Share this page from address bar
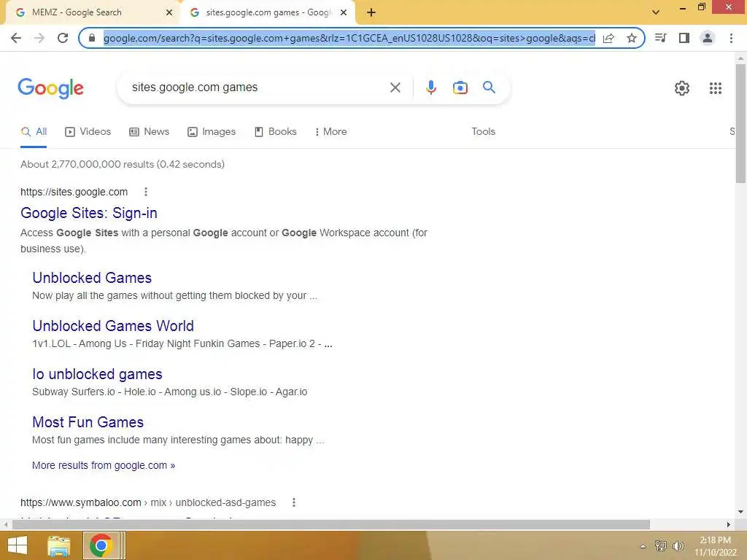 tap(608, 38)
